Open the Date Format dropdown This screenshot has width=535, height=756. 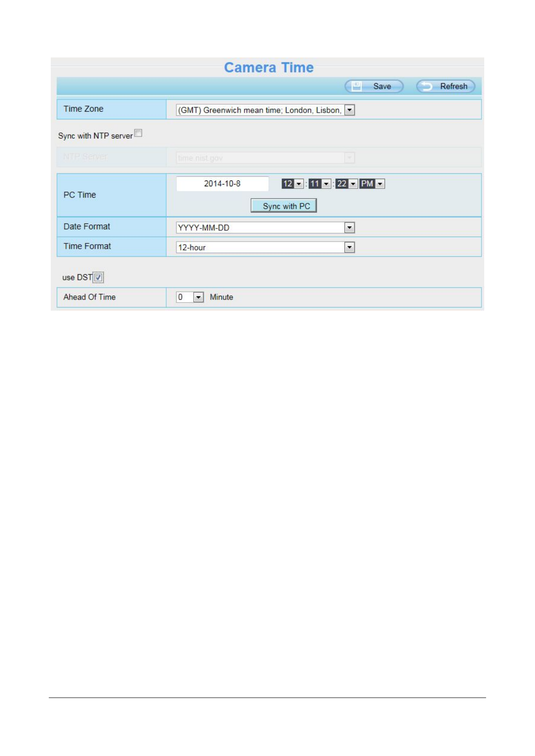[265, 228]
